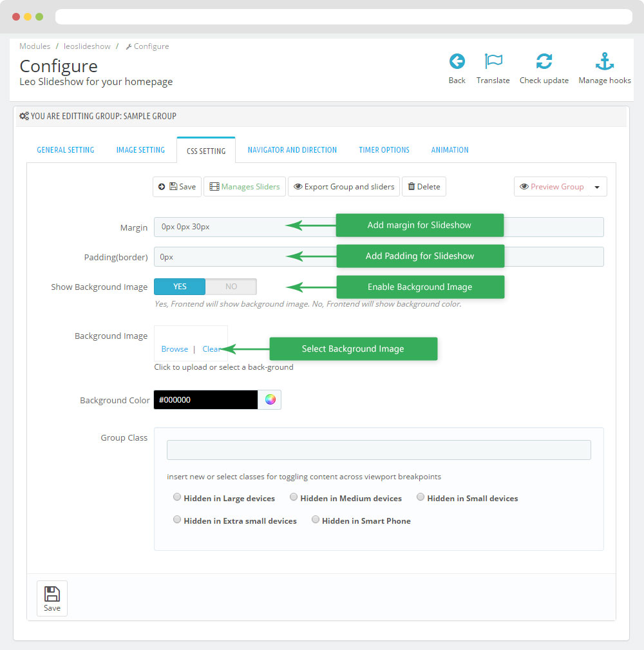Image resolution: width=644 pixels, height=650 pixels.
Task: Switch to General Setting tab
Action: tap(66, 150)
